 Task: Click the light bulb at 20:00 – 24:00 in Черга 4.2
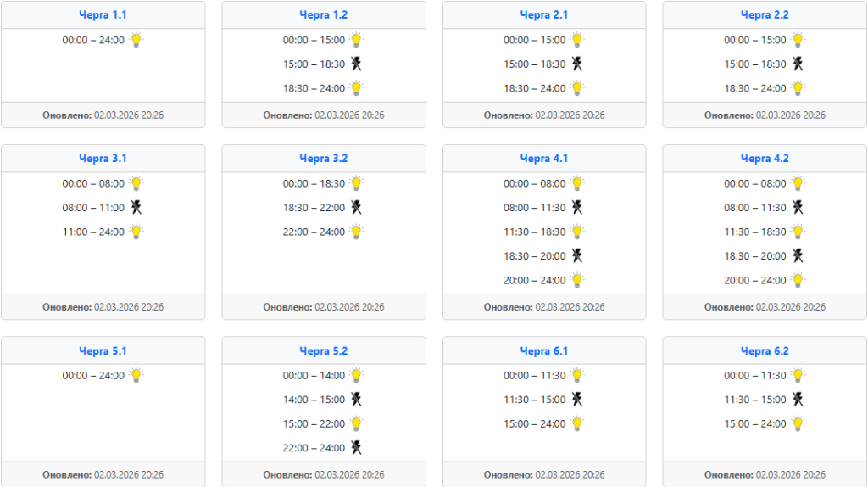pyautogui.click(x=798, y=280)
